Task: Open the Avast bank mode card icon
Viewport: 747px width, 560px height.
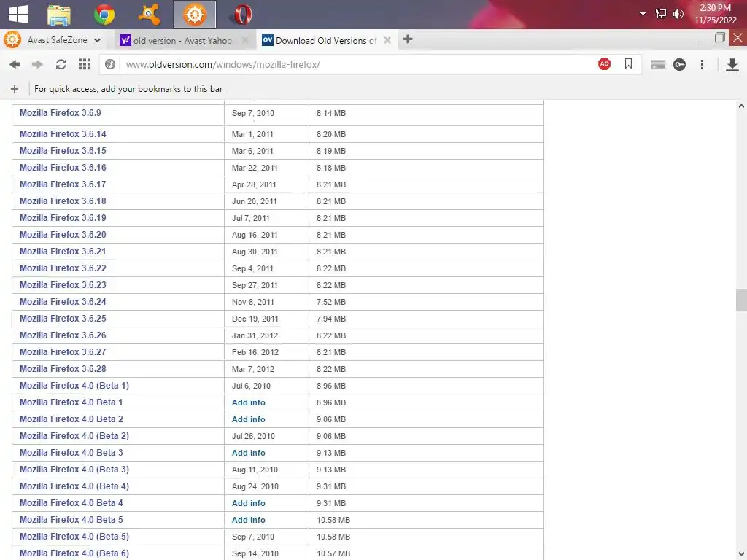Action: 658,64
